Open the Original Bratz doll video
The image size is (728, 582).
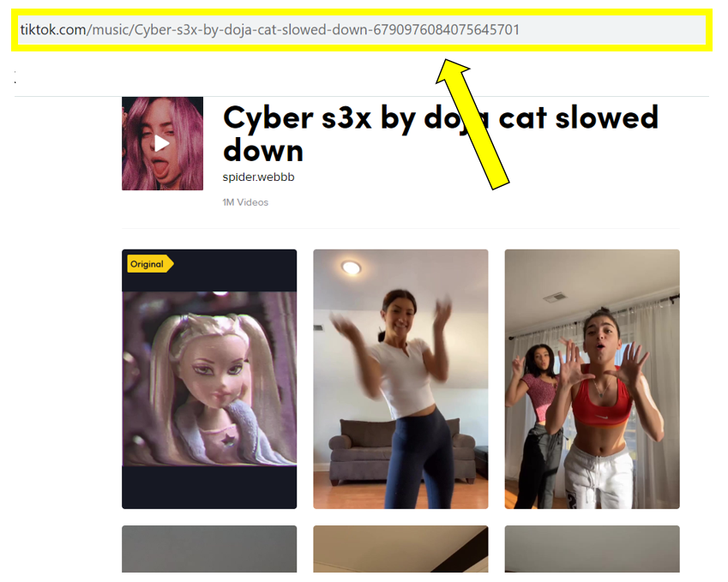tap(209, 379)
